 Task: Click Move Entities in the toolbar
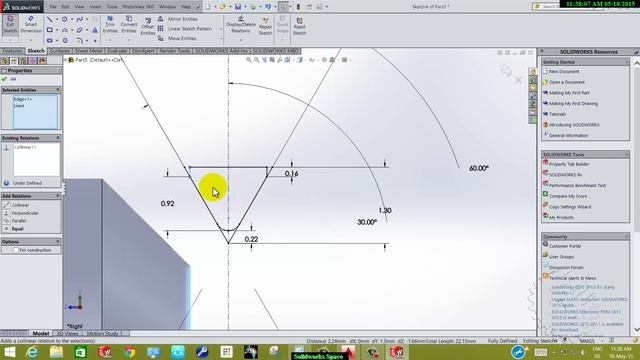coord(177,38)
